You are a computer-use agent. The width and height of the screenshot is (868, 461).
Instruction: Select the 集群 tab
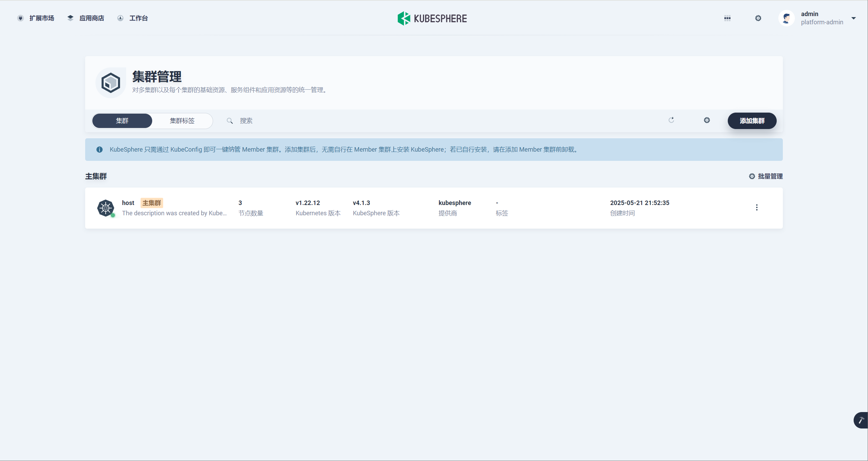(x=122, y=121)
